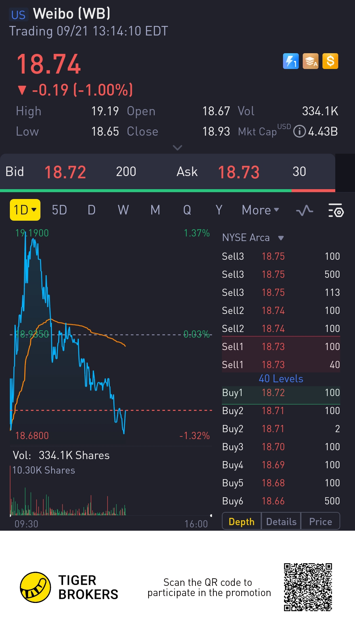Image resolution: width=355 pixels, height=644 pixels.
Task: Switch the chart to D (daily)
Action: click(x=92, y=210)
